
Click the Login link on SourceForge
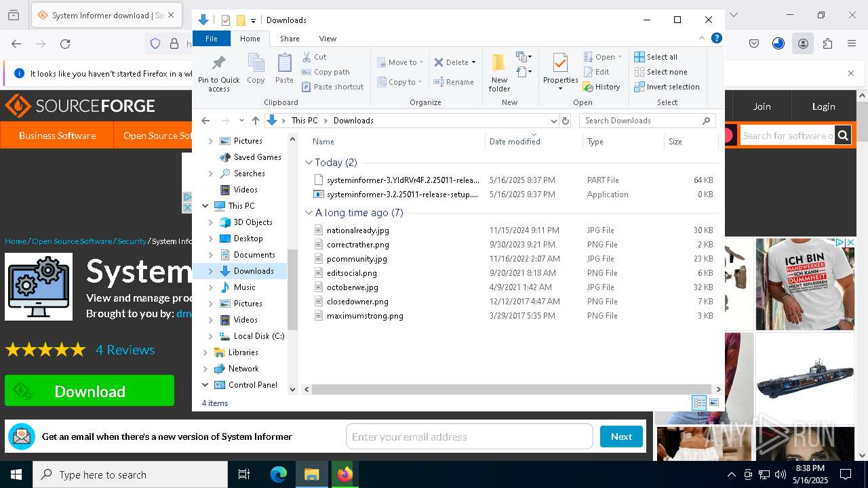(x=823, y=106)
